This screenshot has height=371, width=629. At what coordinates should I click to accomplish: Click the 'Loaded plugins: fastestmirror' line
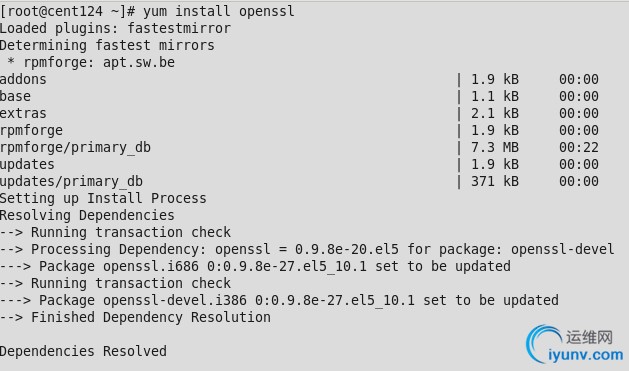pyautogui.click(x=116, y=28)
